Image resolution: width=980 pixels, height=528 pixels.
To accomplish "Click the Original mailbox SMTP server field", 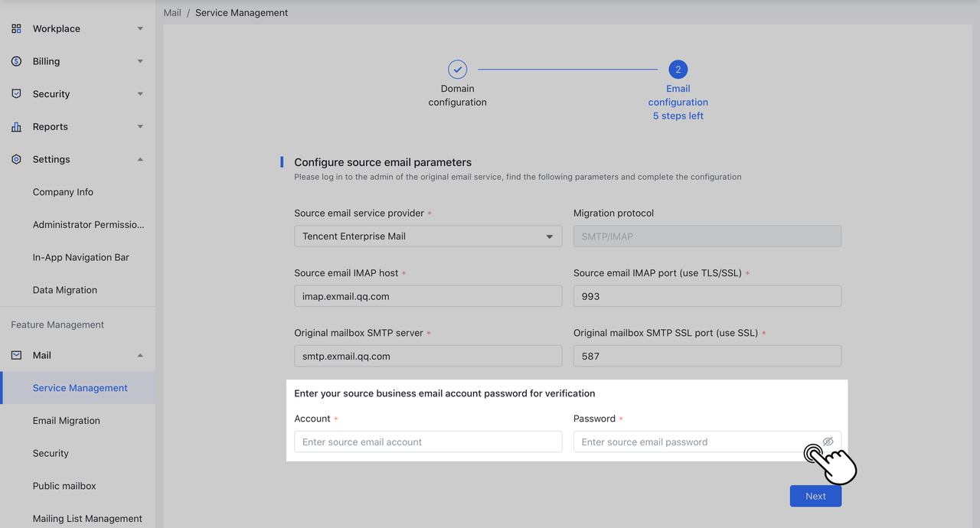I will (x=428, y=356).
